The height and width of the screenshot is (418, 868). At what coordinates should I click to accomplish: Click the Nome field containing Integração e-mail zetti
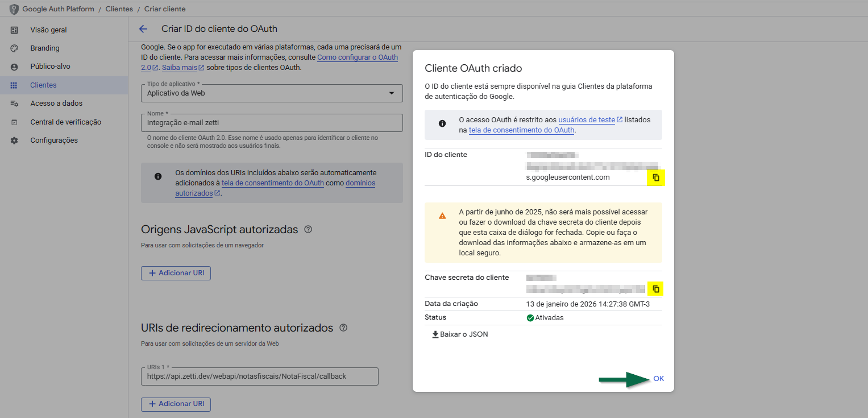tap(272, 123)
